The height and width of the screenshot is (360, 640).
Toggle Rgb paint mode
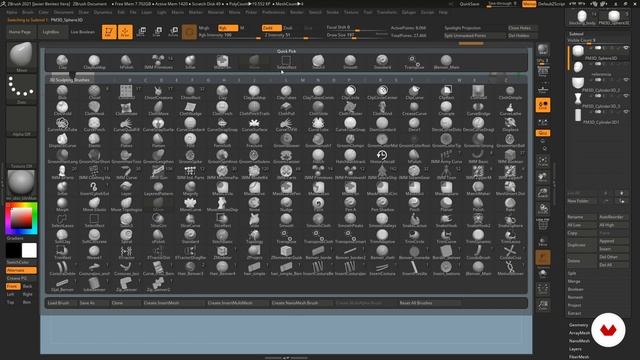pos(228,28)
